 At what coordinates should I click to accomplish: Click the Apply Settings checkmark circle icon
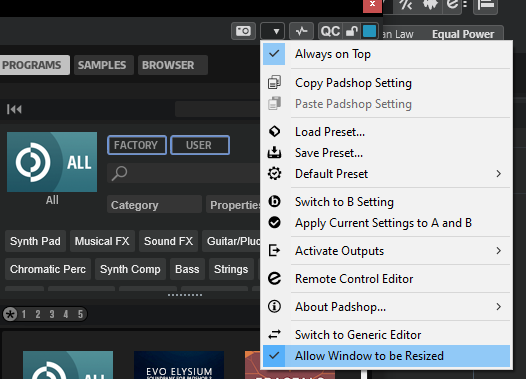274,222
